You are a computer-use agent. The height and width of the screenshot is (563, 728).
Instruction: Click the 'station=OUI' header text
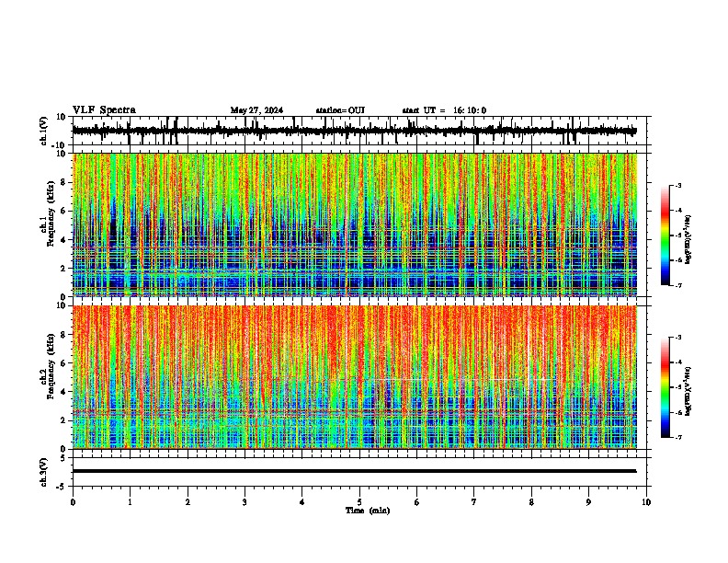(x=340, y=110)
